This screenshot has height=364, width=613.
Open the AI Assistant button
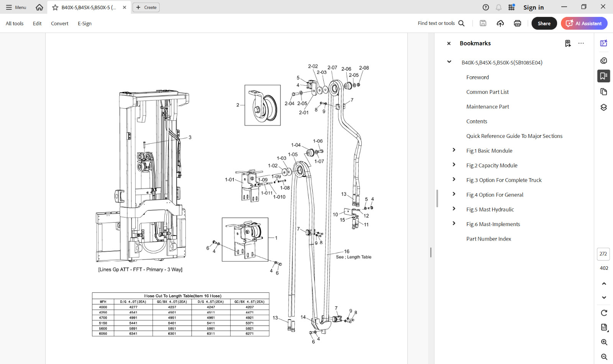[x=584, y=23]
